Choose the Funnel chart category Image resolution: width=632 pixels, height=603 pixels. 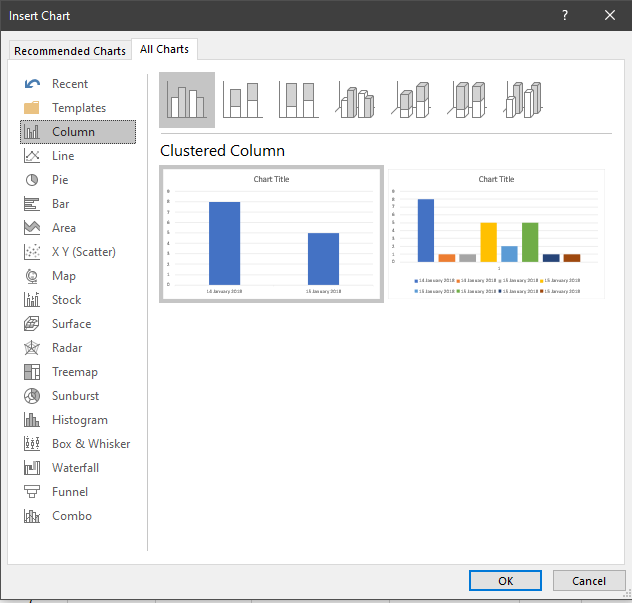78,492
